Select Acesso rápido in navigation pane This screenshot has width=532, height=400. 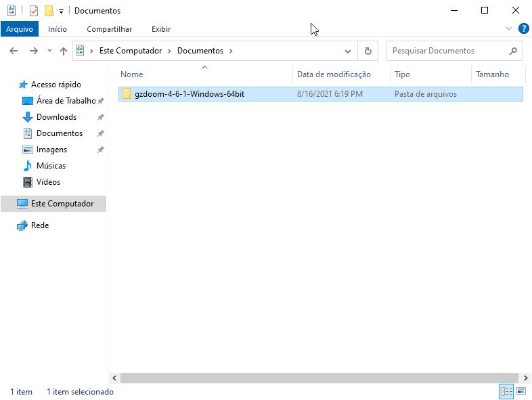click(x=56, y=85)
